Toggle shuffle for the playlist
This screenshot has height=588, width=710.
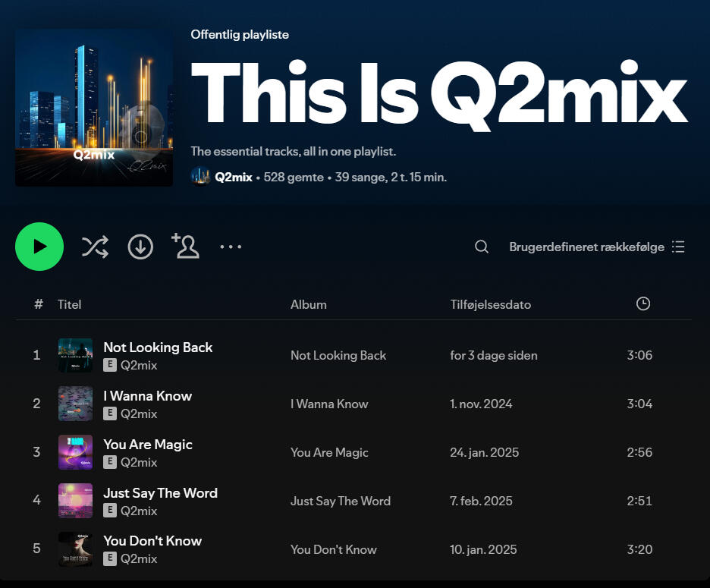[95, 247]
